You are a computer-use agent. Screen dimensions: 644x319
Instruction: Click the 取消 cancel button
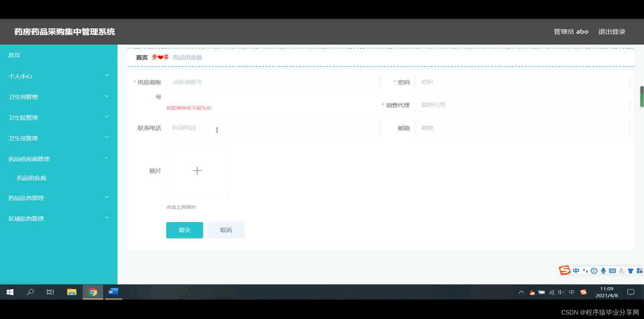pyautogui.click(x=226, y=230)
